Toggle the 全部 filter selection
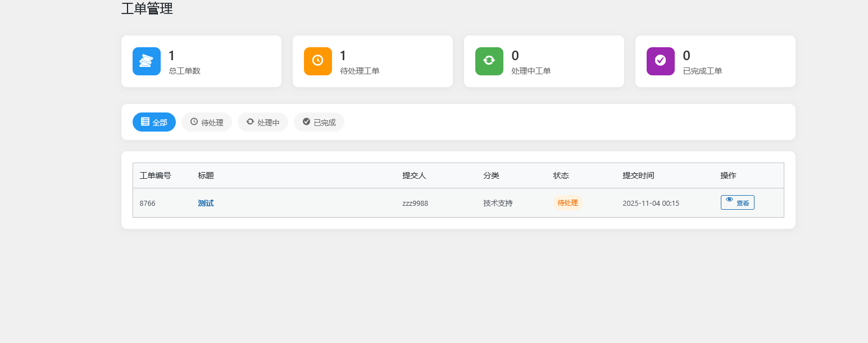868x343 pixels. click(154, 121)
